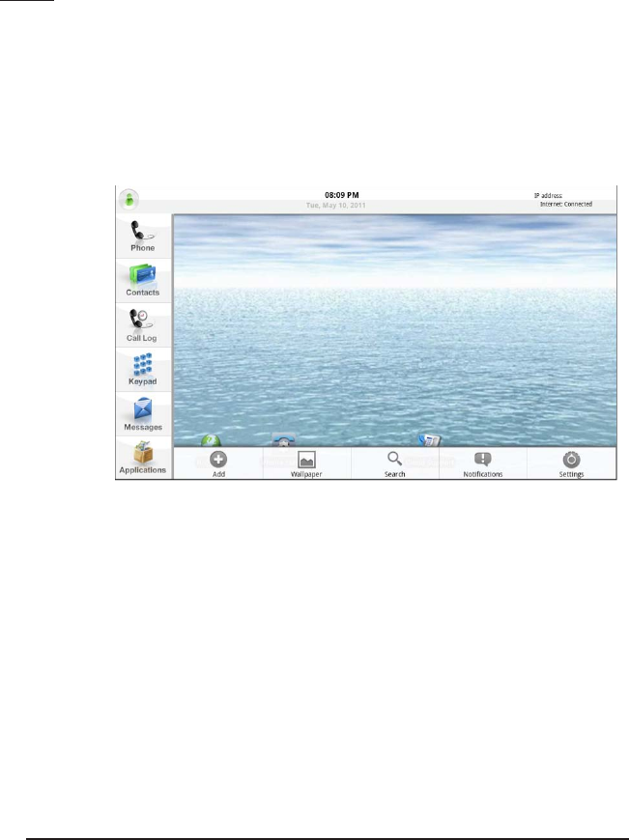Click the date Tue, May 10, 2011
The width and height of the screenshot is (629, 840).
[x=335, y=206]
